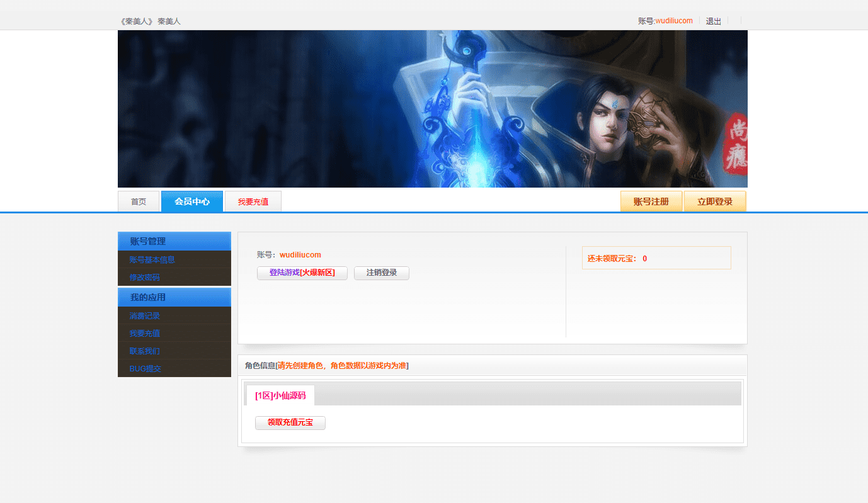Screen dimensions: 868x503
Task: Switch to the 会员中心 tab
Action: pyautogui.click(x=192, y=201)
